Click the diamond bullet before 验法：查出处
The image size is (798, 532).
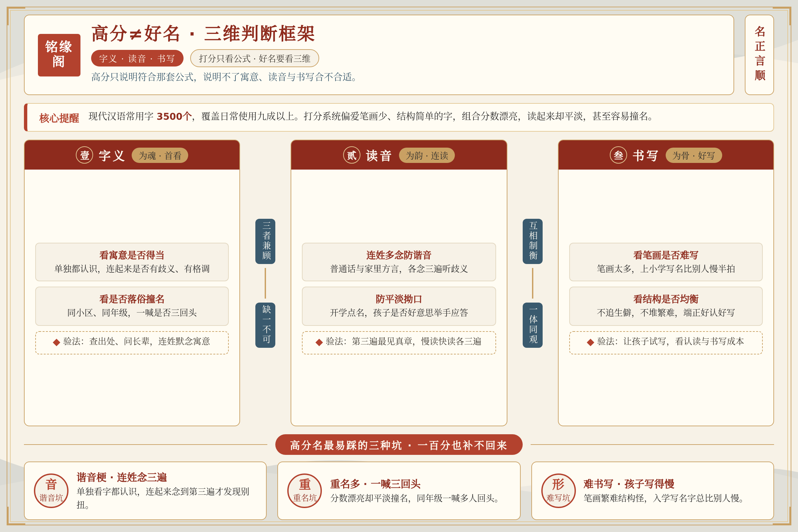[57, 342]
